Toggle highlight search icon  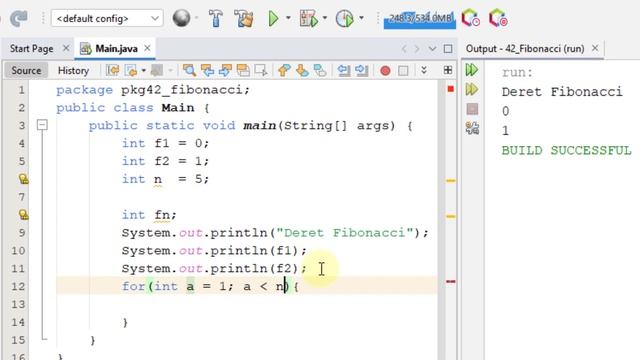pyautogui.click(x=243, y=71)
